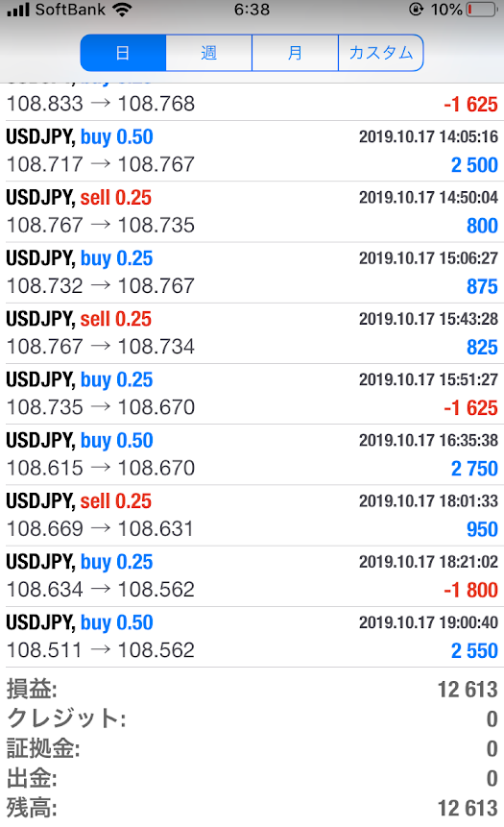Image resolution: width=504 pixels, height=827 pixels.
Task: Switch to the 週 (week) tab
Action: pyautogui.click(x=208, y=53)
